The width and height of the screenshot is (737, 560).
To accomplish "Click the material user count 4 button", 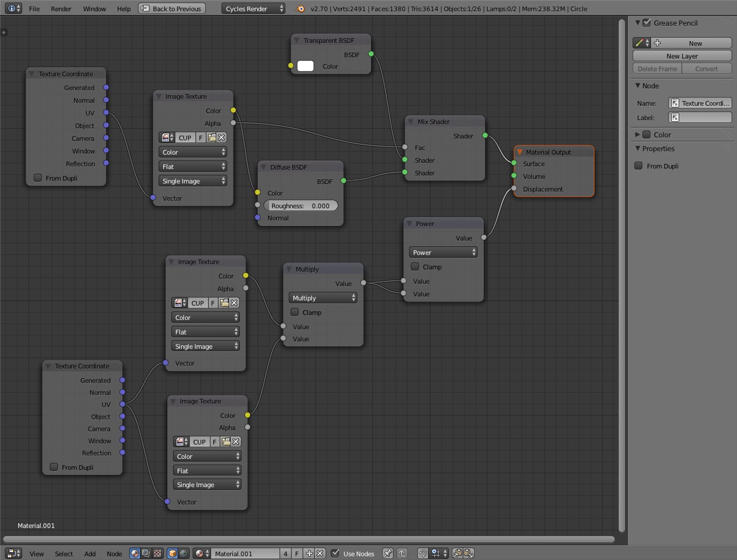I will coord(286,553).
